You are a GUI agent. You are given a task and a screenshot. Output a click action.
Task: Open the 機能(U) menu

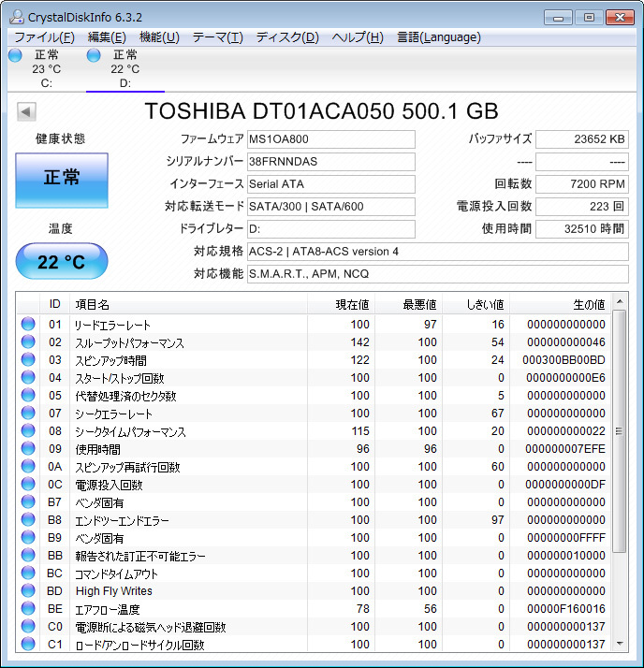click(159, 37)
